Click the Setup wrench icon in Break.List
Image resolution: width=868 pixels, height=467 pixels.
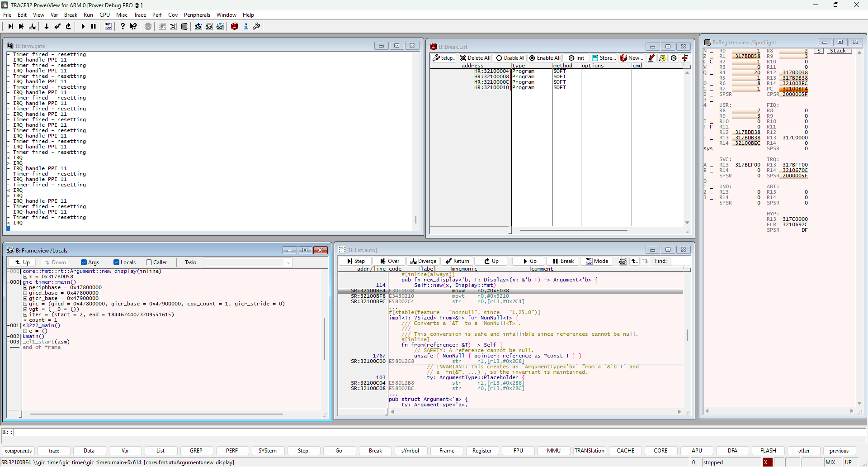(443, 58)
